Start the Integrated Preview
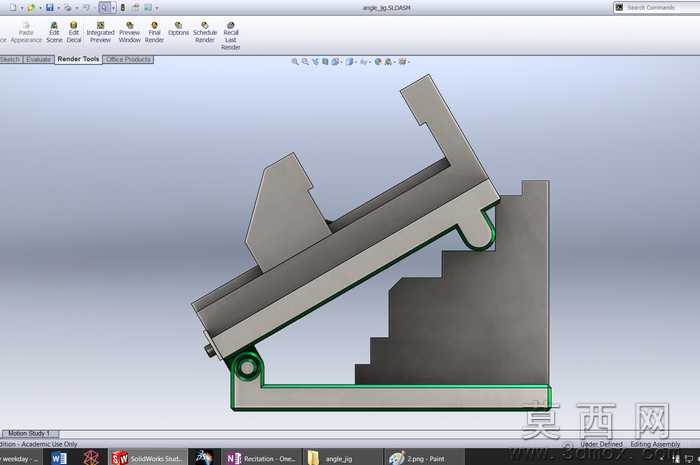Image resolution: width=700 pixels, height=465 pixels. coord(100,33)
